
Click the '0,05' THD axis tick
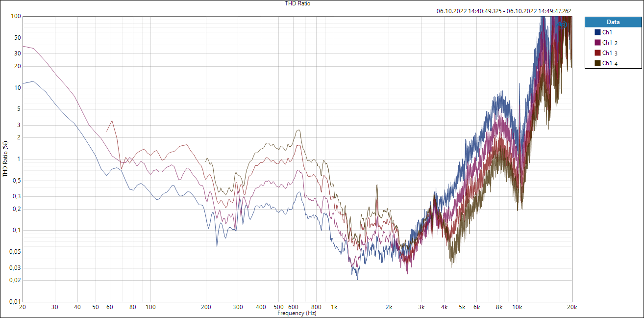tap(15, 252)
